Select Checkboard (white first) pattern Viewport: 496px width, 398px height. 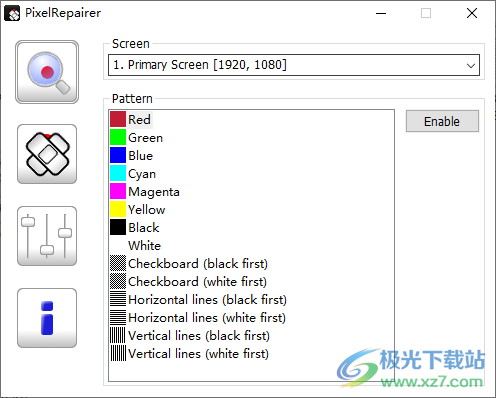tap(189, 282)
